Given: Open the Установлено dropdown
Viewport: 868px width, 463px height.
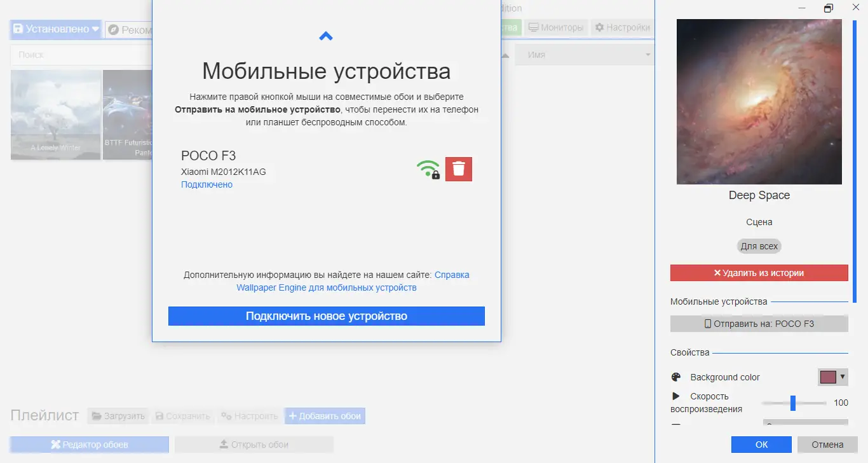Looking at the screenshot, I should 55,29.
